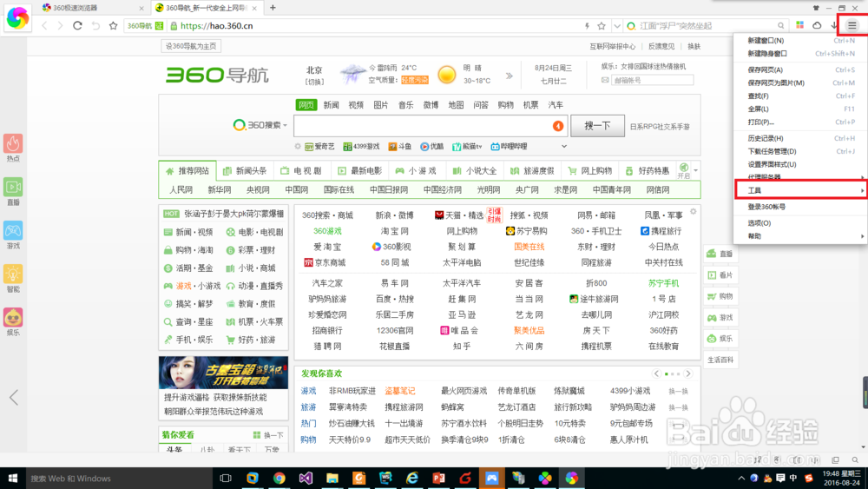Open a new tab with plus button
The height and width of the screenshot is (489, 868).
coord(273,8)
